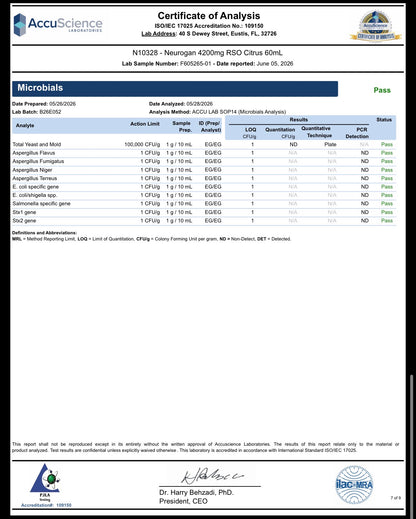Click the Total Yeast and Mold row
The width and height of the screenshot is (416, 519).
point(204,144)
